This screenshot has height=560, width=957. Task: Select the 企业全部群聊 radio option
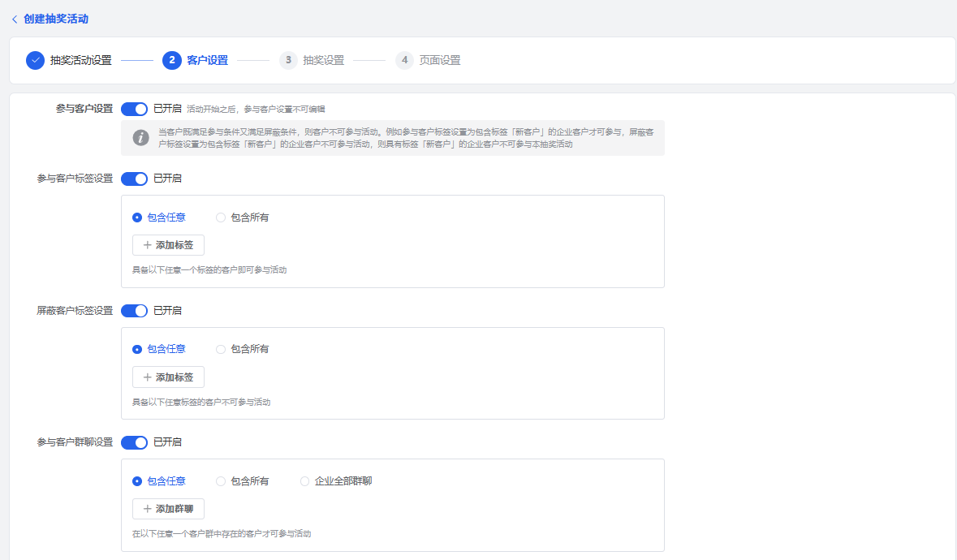tap(336, 481)
